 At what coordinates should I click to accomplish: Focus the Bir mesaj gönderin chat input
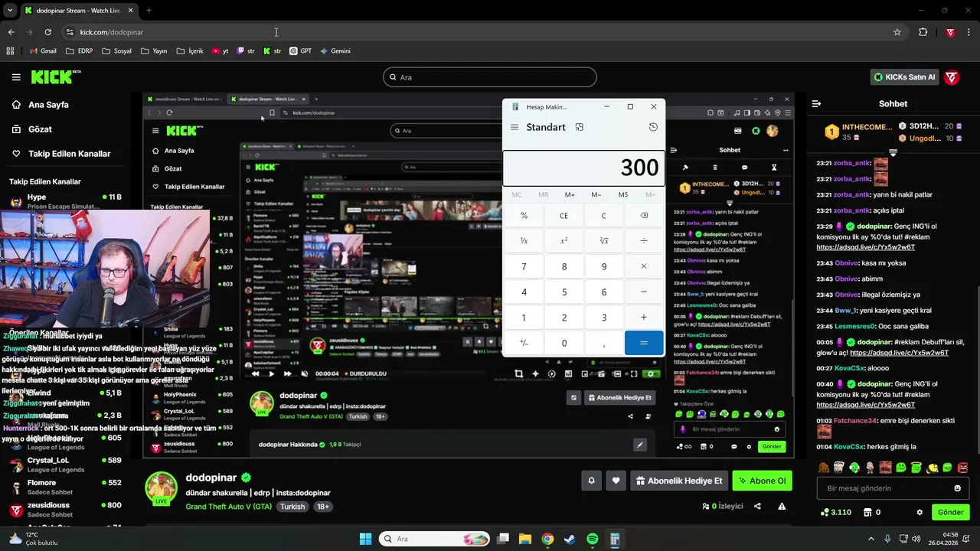(893, 488)
